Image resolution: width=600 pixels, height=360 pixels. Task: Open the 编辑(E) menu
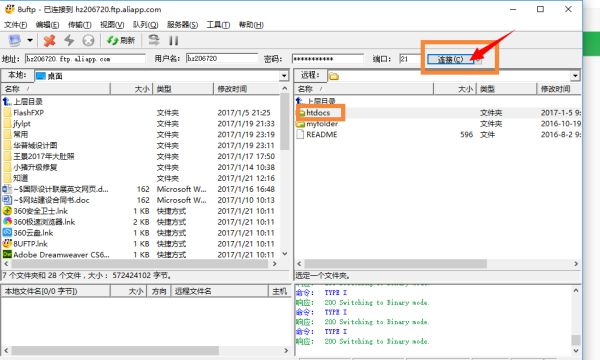[47, 25]
